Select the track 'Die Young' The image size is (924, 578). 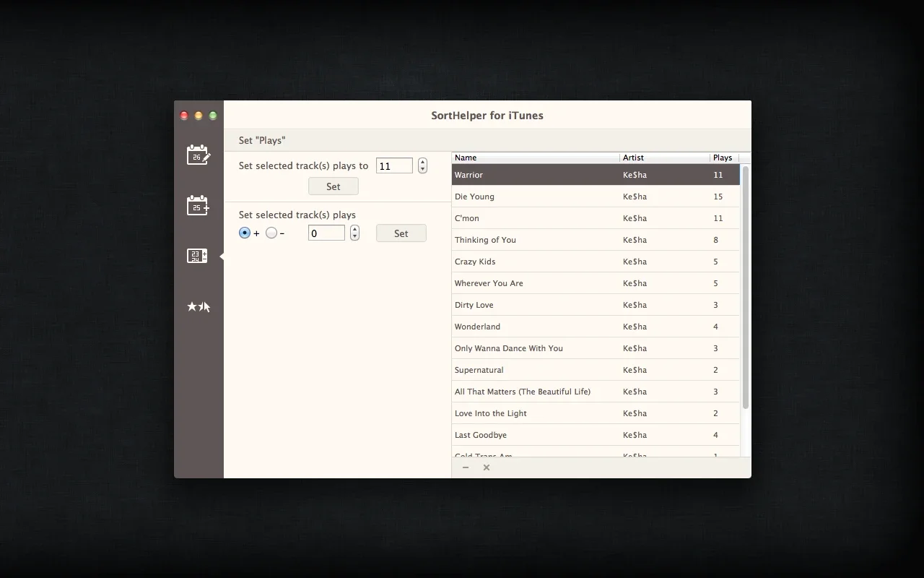point(596,197)
